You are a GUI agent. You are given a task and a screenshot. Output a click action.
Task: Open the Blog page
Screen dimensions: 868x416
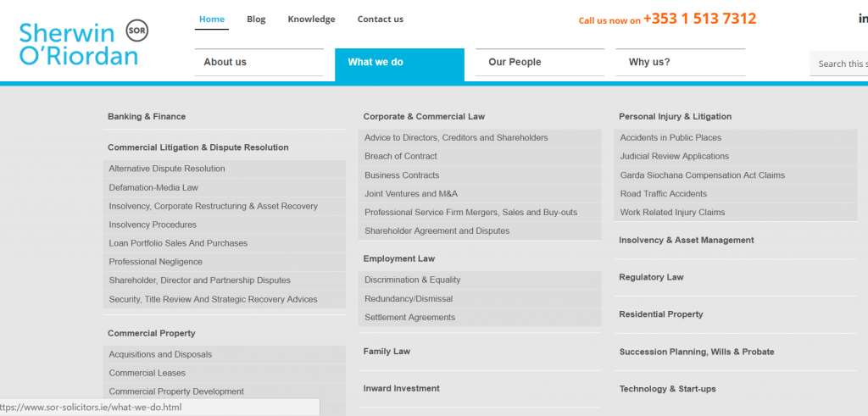tap(256, 19)
